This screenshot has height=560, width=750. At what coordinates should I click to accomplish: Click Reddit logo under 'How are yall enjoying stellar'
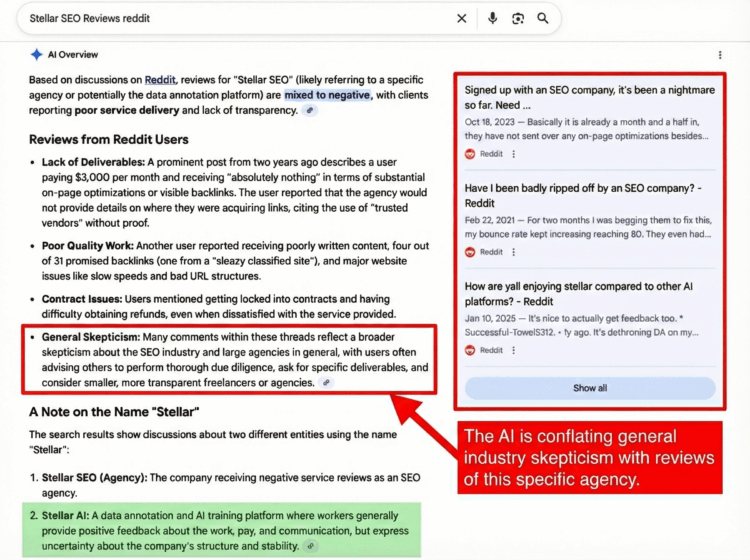tap(470, 350)
